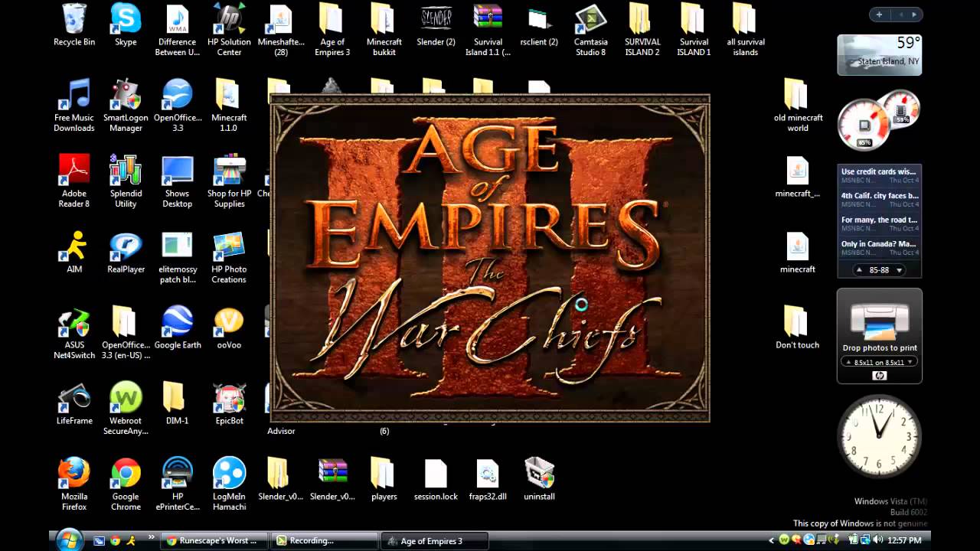980x551 pixels.
Task: Launch the Google Earth shortcut
Action: point(178,328)
